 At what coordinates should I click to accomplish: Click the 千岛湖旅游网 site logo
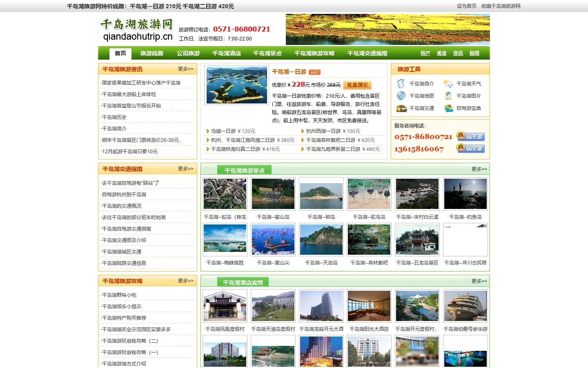pyautogui.click(x=137, y=30)
